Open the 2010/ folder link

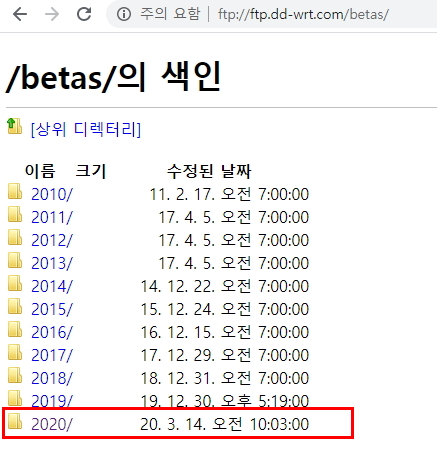click(52, 194)
